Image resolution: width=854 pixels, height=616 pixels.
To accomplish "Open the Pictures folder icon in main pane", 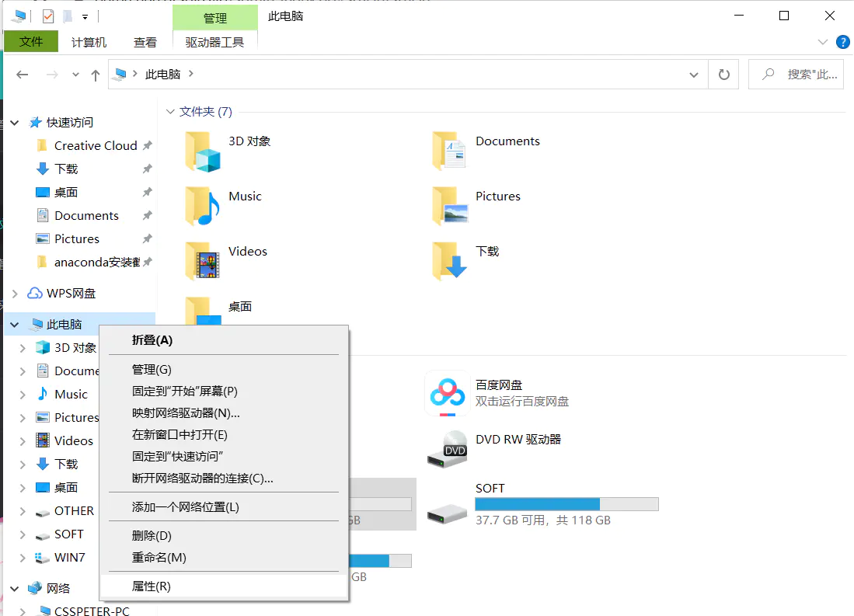I will 450,207.
